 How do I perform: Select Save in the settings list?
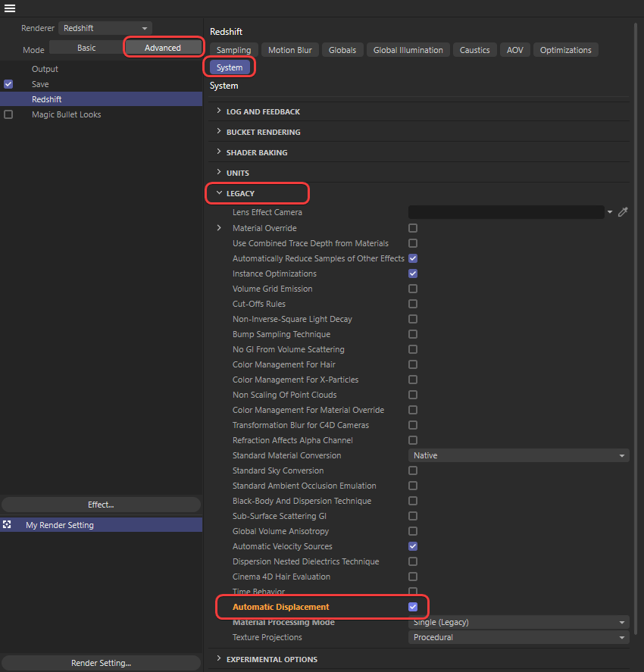(40, 84)
